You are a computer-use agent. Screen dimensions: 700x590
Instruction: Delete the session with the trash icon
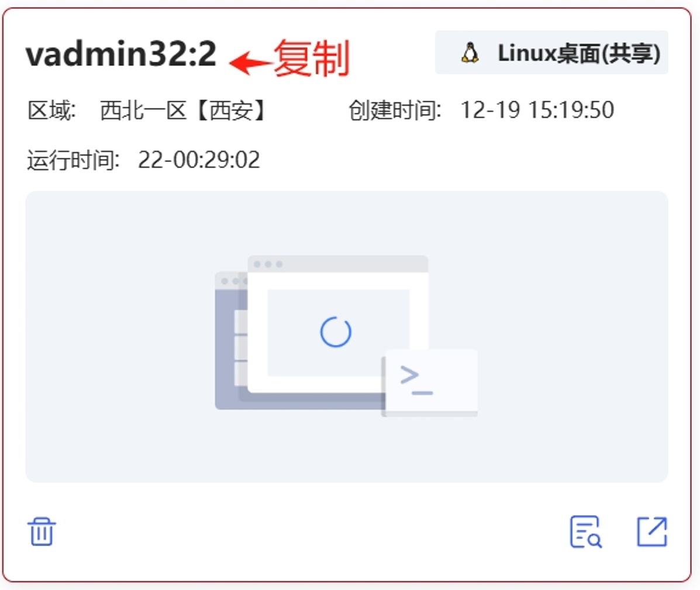pyautogui.click(x=42, y=532)
